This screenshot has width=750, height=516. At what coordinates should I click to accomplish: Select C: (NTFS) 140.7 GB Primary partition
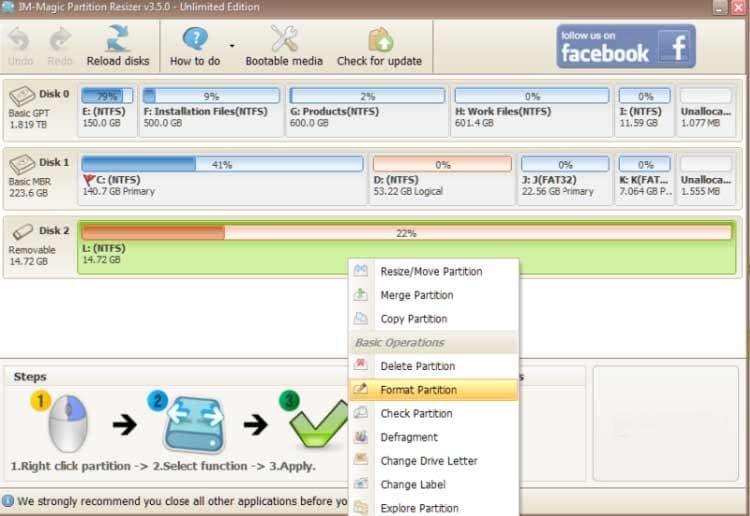pyautogui.click(x=222, y=180)
